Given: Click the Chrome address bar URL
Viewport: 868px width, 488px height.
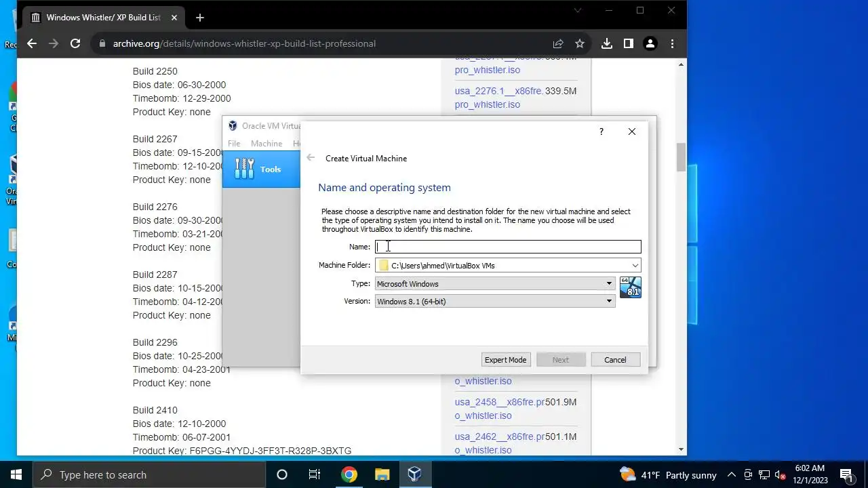Looking at the screenshot, I should (244, 43).
